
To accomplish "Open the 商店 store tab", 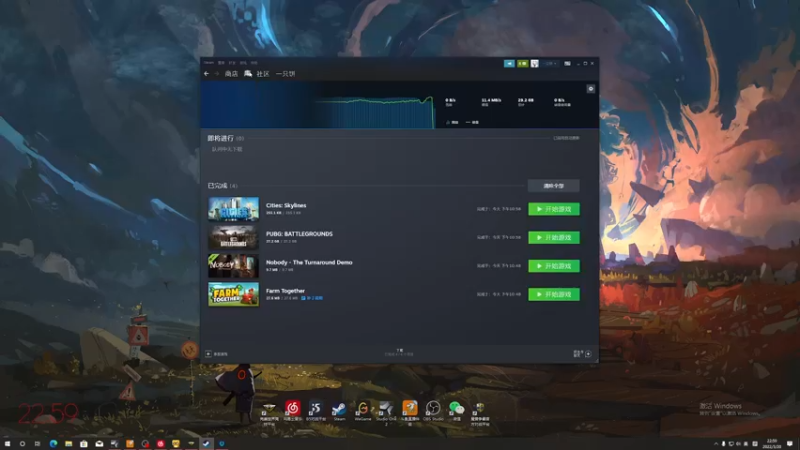I will (231, 73).
